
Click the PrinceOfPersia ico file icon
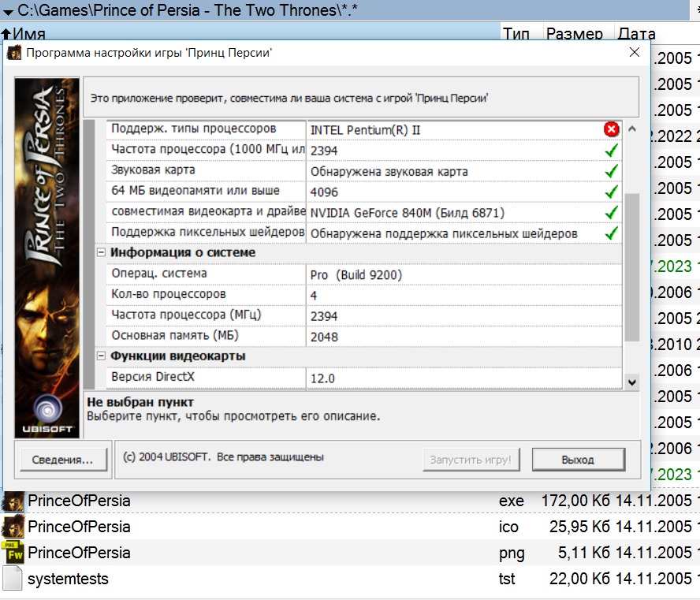click(x=13, y=527)
